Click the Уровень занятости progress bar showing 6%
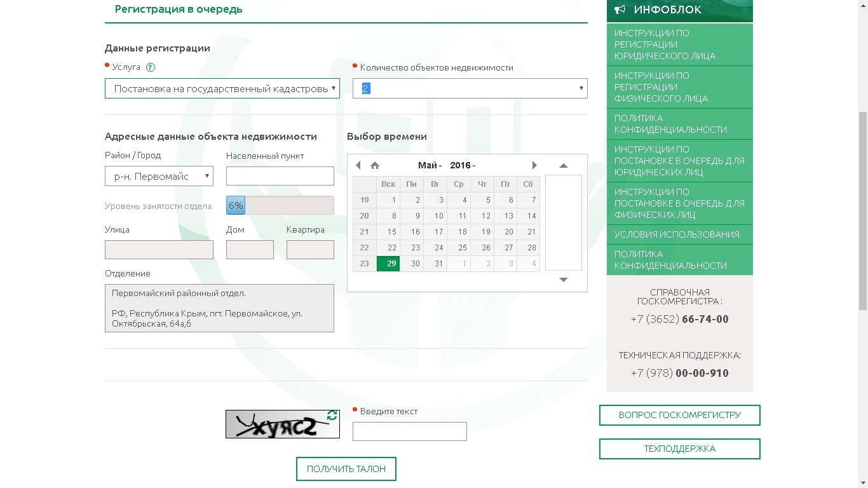 pos(280,205)
